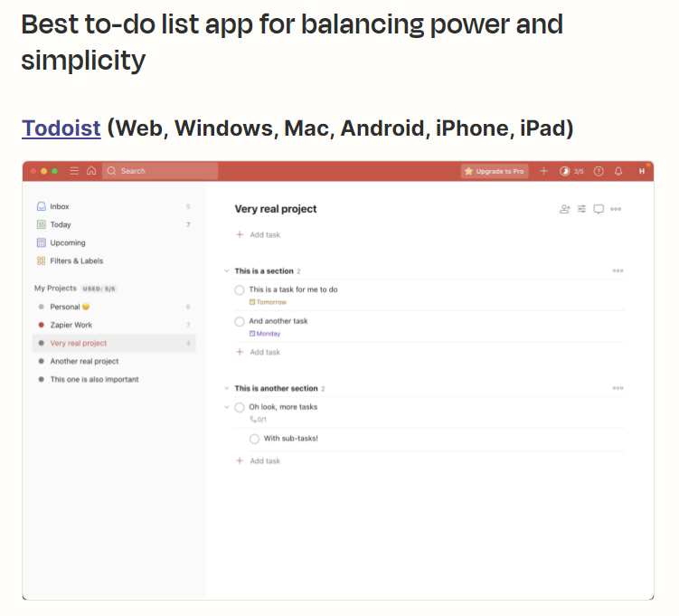The image size is (679, 616).
Task: Click the Upgrade to Pro button
Action: pos(495,171)
